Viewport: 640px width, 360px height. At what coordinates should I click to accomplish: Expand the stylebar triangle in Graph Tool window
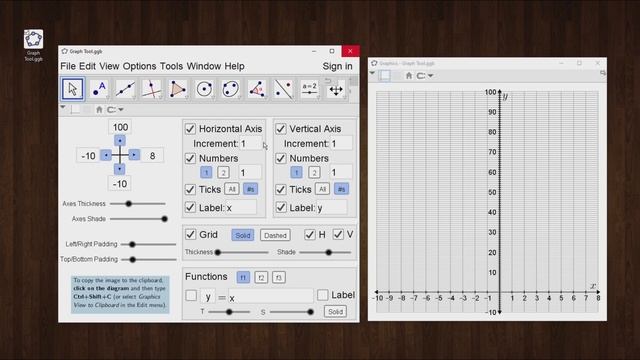coord(63,107)
